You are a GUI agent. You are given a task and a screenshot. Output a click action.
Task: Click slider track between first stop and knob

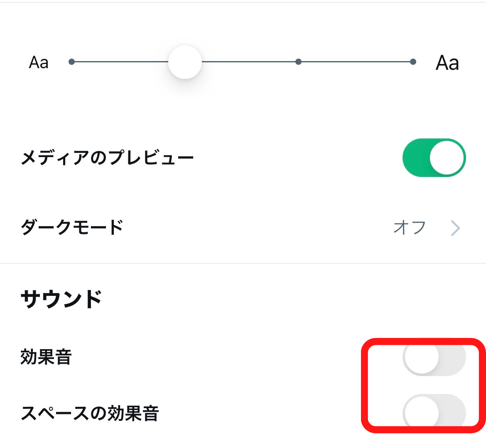[120, 62]
